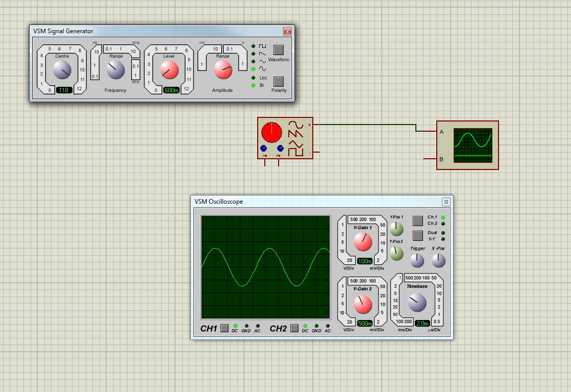Click the left blue AM terminal knob
Screen dimensions: 571x392
tap(264, 148)
